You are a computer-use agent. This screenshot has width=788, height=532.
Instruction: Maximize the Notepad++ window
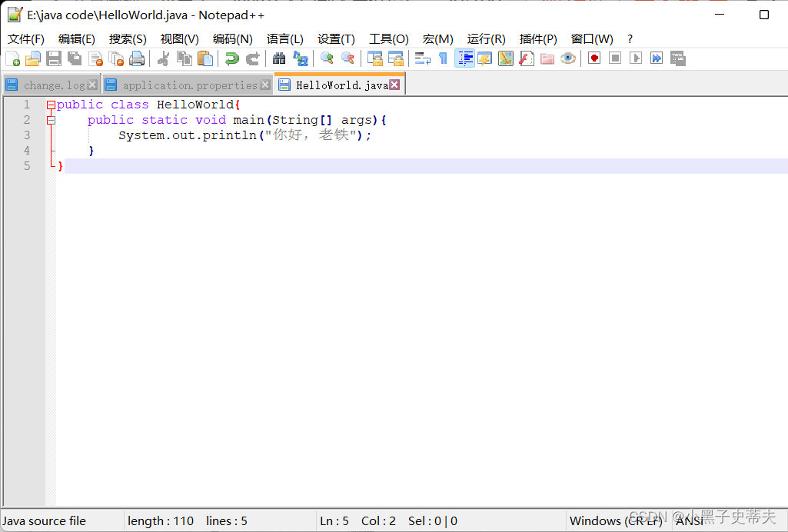click(764, 15)
